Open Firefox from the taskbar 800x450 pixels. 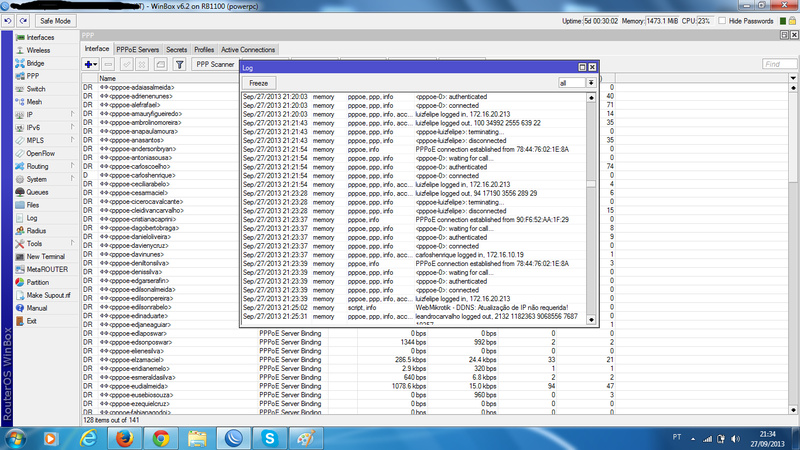click(124, 438)
